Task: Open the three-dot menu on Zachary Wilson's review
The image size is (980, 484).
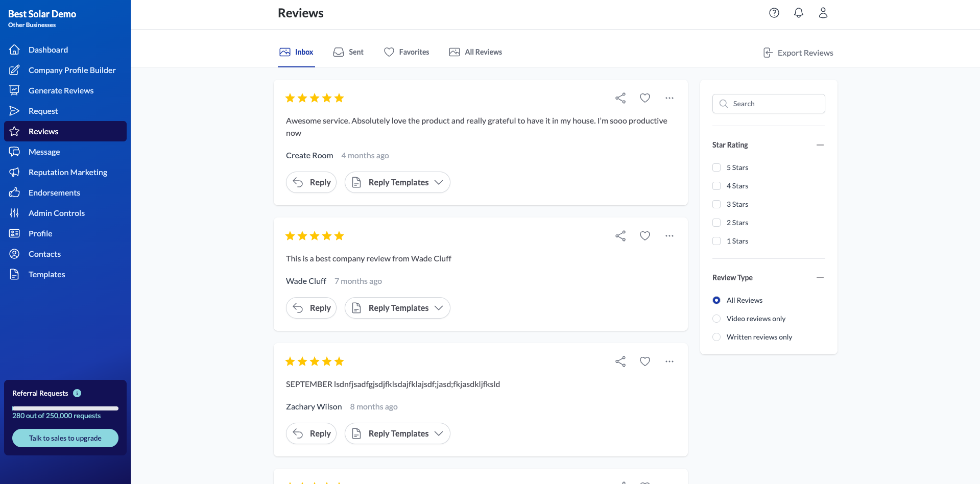Action: tap(669, 361)
